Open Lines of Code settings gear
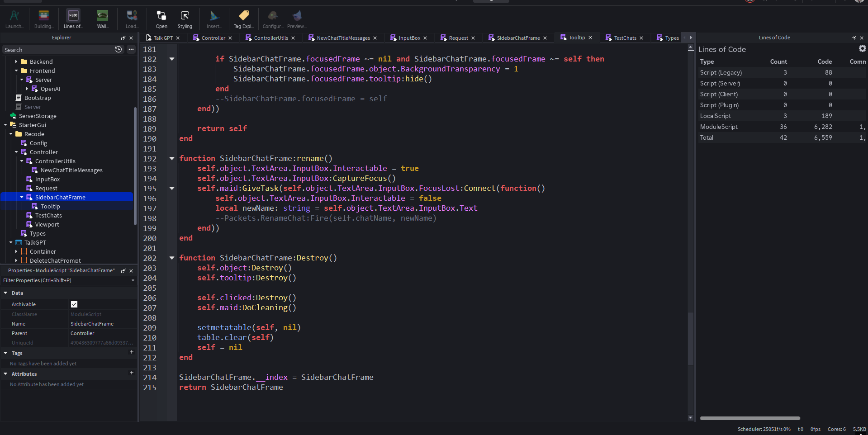Screen dimensions: 868x435 (862, 49)
